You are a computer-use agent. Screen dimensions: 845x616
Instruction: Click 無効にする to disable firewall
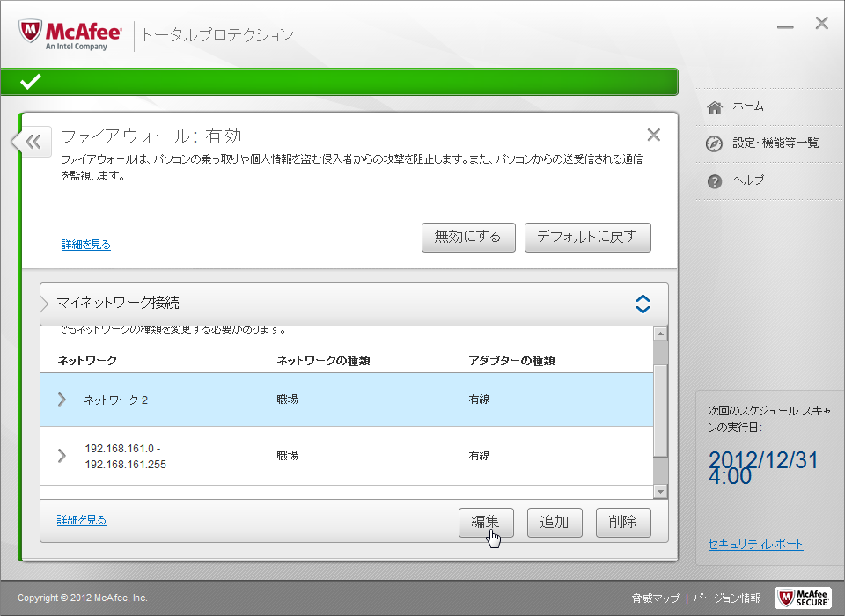467,237
